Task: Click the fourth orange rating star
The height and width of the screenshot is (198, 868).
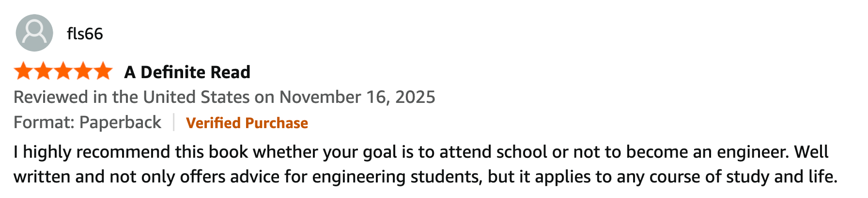Action: (83, 72)
